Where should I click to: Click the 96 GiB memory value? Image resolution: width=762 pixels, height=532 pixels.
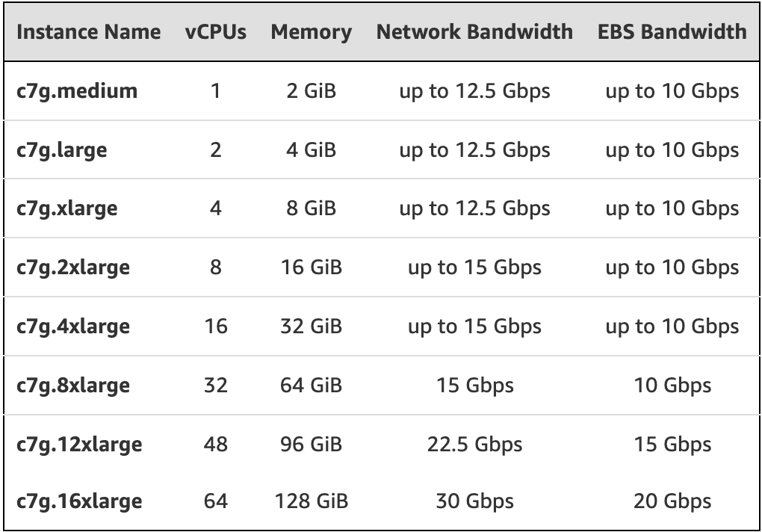(311, 445)
